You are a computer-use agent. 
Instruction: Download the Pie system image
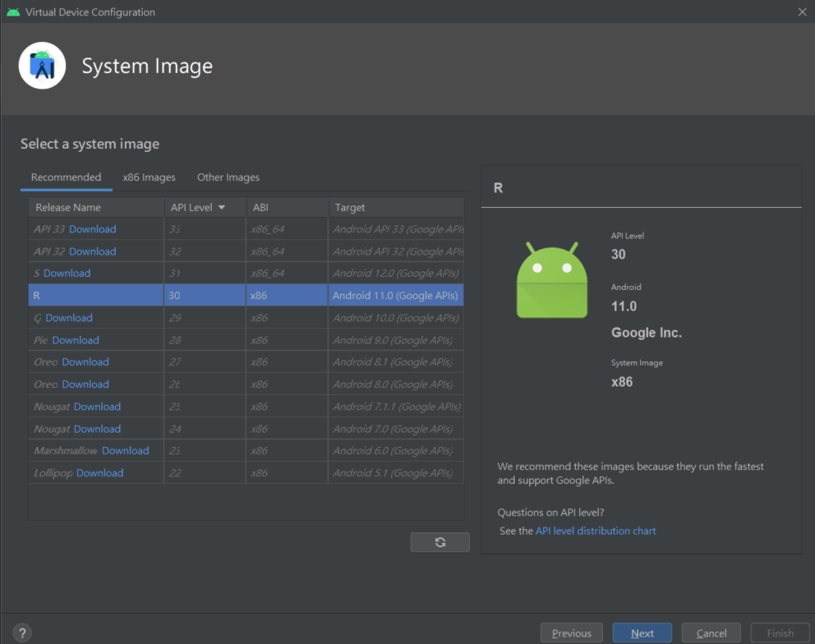coord(76,340)
